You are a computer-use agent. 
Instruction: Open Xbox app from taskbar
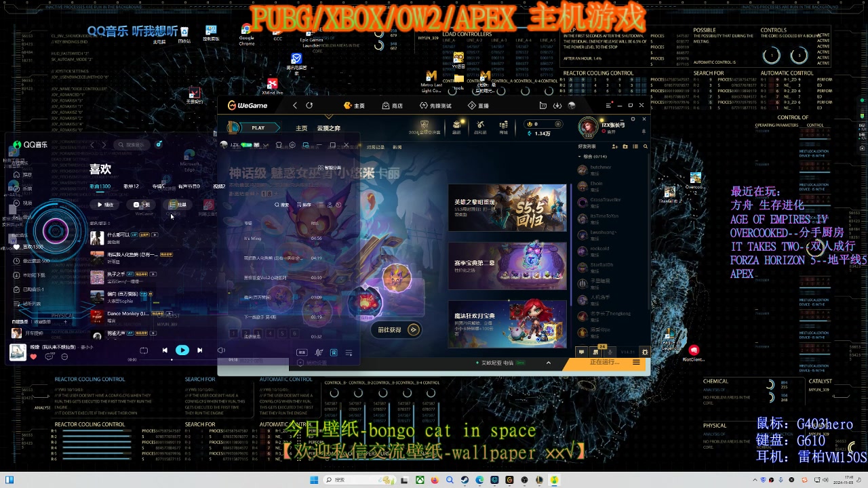point(420,480)
